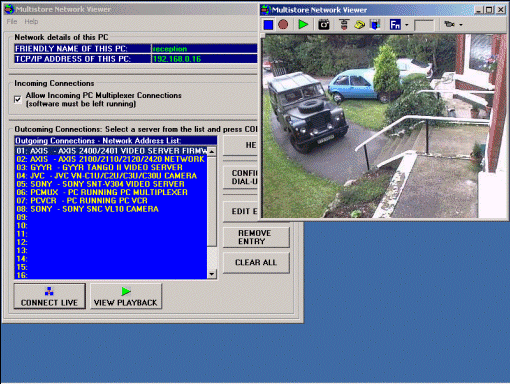
Task: Select entry 02: AXIS 2100/2110/2120/2420 NETWORK
Action: click(x=111, y=159)
